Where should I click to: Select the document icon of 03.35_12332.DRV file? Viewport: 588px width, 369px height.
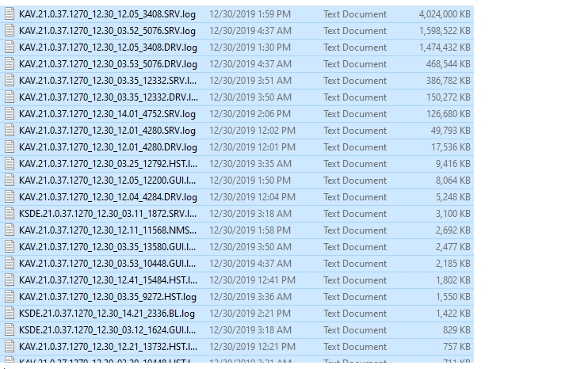pyautogui.click(x=10, y=97)
